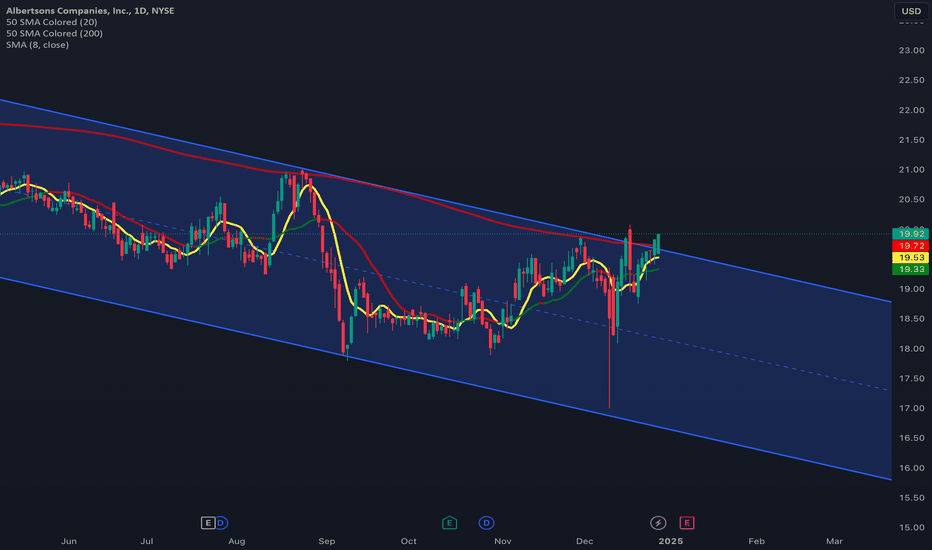
Task: Click the gray earnings E marker near August
Action: point(207,523)
